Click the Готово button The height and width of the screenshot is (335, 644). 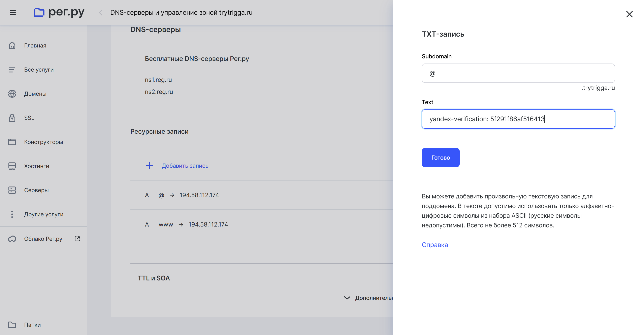(441, 158)
